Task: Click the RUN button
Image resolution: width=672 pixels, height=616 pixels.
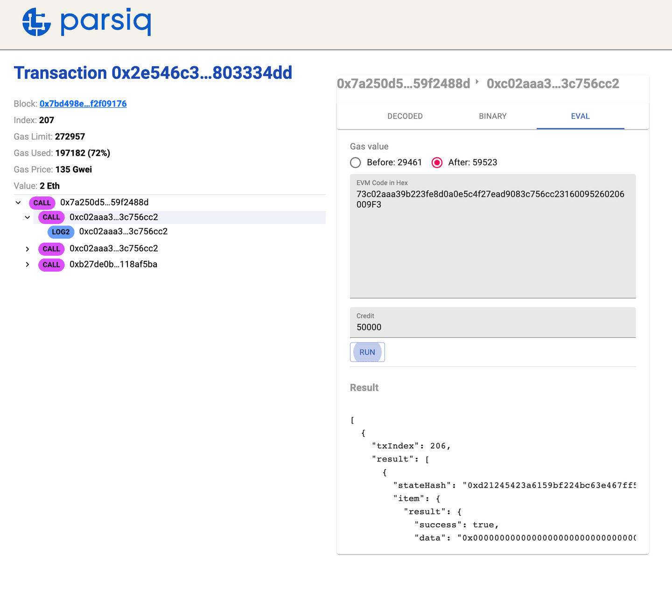Action: [x=367, y=352]
